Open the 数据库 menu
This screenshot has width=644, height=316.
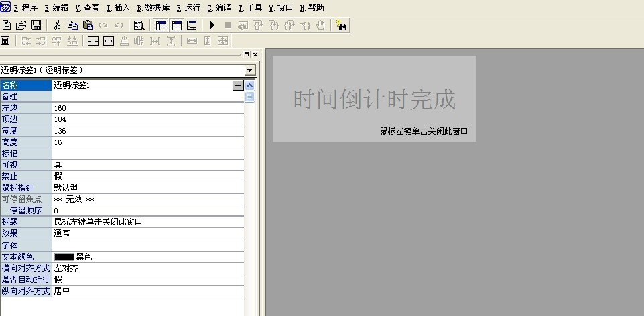pos(153,8)
